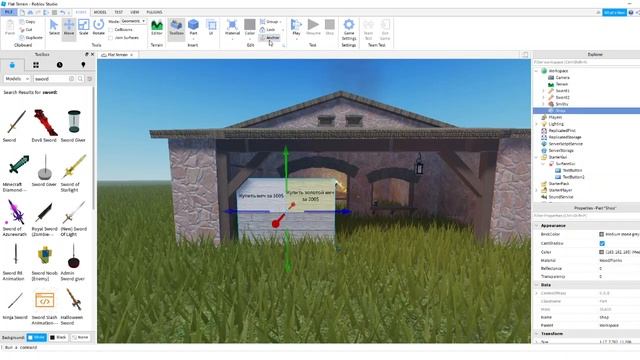
Task: Collapse the StarterGui tree node
Action: tap(537, 157)
